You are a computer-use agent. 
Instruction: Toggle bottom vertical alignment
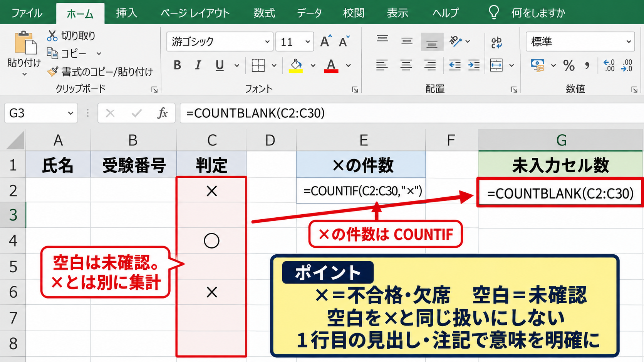coord(431,42)
